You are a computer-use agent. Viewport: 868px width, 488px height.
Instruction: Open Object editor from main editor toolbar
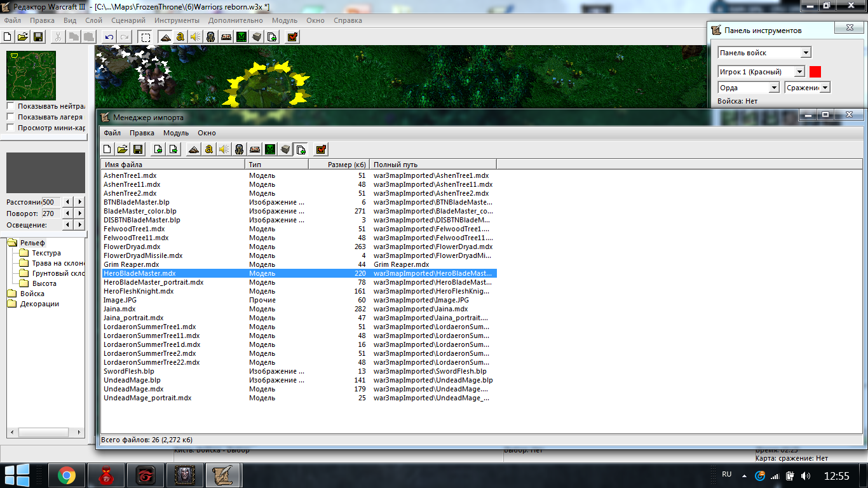point(211,37)
